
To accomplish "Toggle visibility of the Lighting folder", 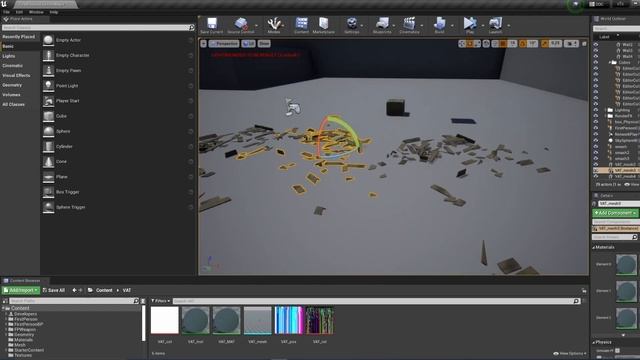I will 596,110.
